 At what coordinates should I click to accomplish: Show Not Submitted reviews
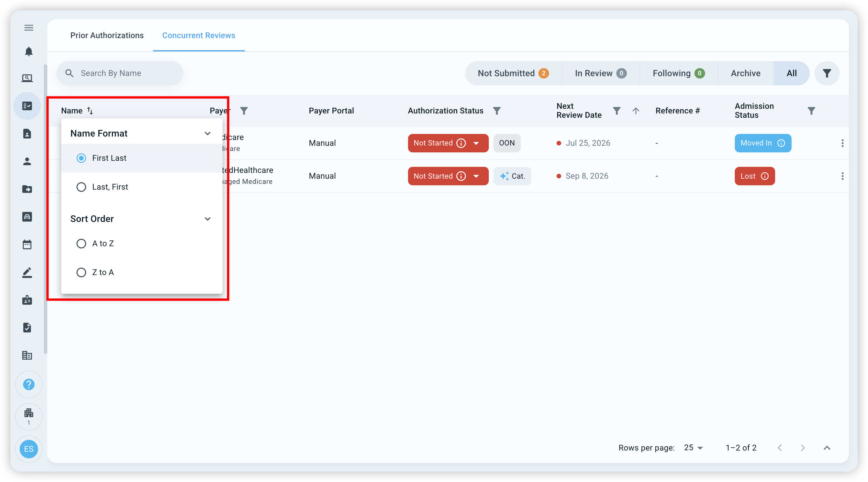(513, 73)
